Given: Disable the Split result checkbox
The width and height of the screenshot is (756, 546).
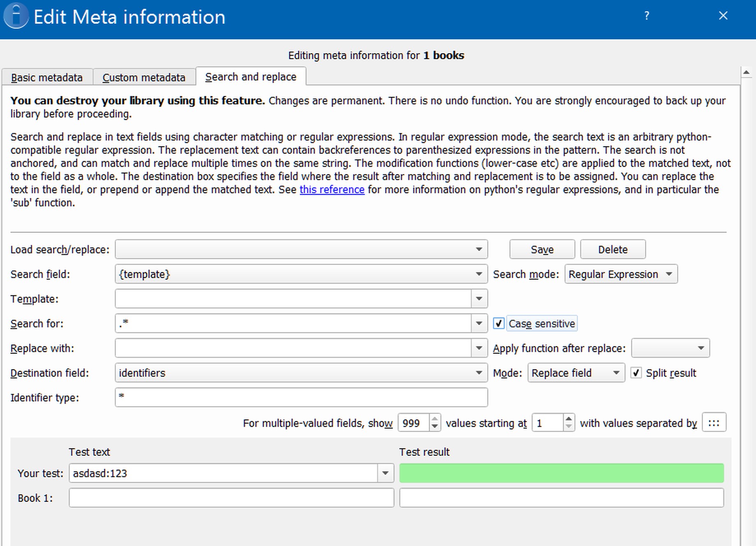Looking at the screenshot, I should click(x=636, y=373).
